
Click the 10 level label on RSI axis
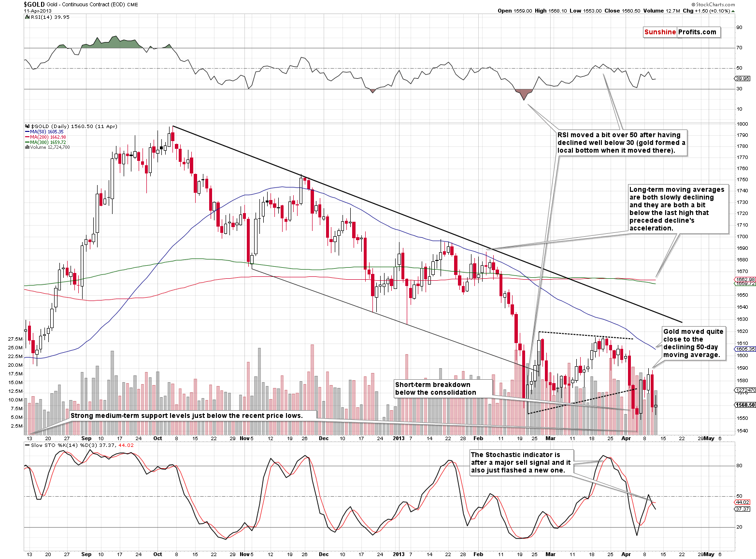pos(739,109)
